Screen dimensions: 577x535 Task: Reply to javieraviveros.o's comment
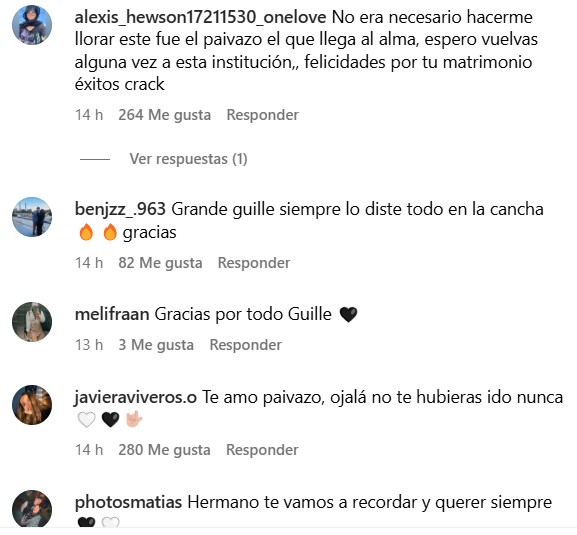pyautogui.click(x=262, y=450)
